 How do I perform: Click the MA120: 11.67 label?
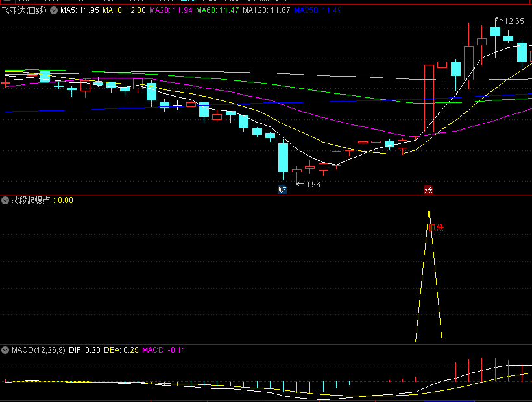click(x=267, y=10)
